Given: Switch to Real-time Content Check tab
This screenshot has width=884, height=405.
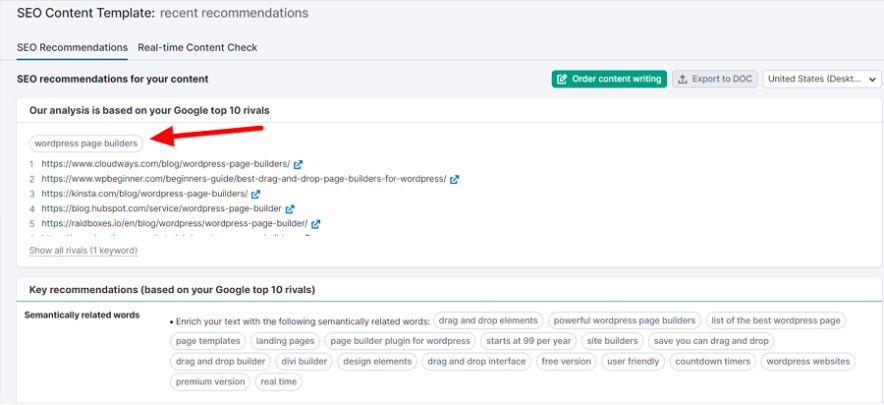Looking at the screenshot, I should point(197,47).
